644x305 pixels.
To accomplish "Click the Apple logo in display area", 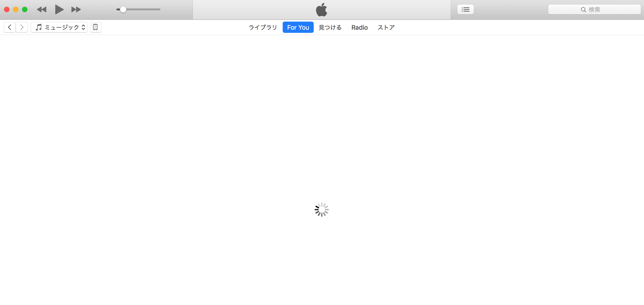I will [x=322, y=10].
